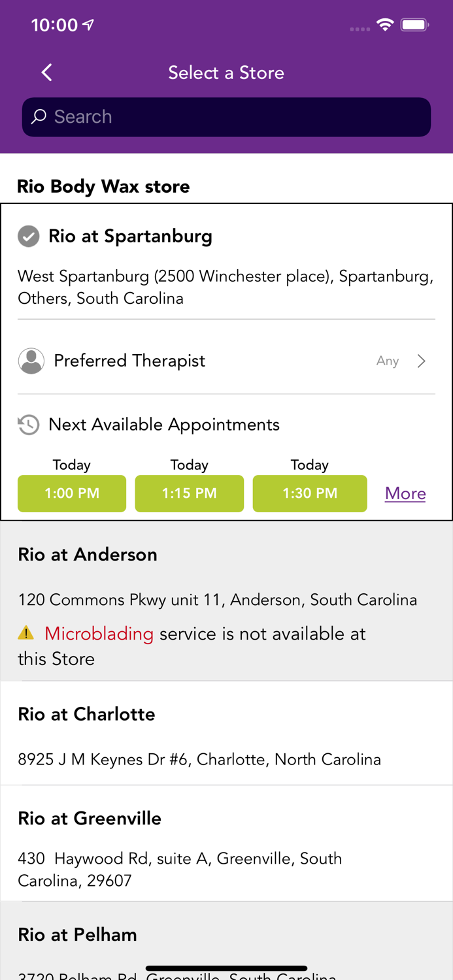Expand the Preferred Therapist chevron
The height and width of the screenshot is (980, 453).
coord(422,360)
